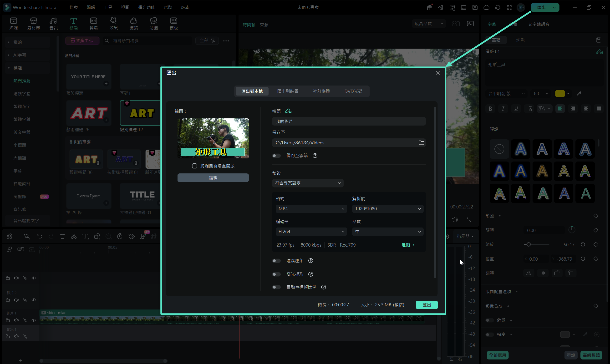
Task: Click the AI title generator icon beside 標題
Action: point(288,111)
